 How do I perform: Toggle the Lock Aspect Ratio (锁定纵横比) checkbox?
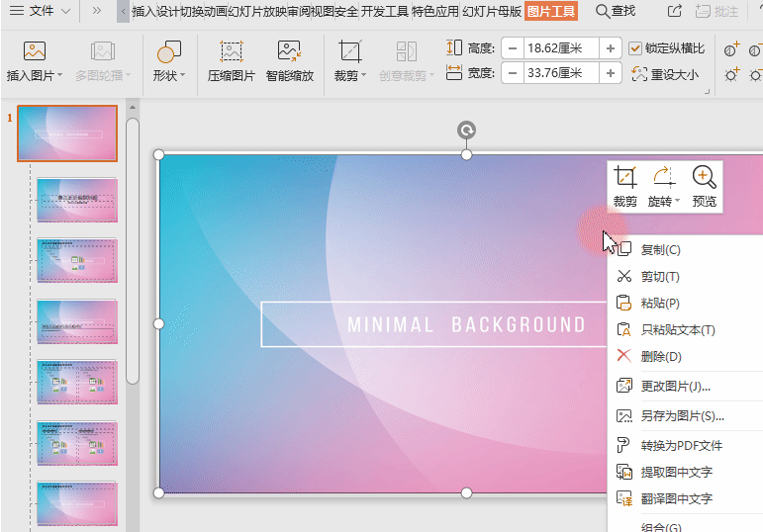pyautogui.click(x=636, y=47)
